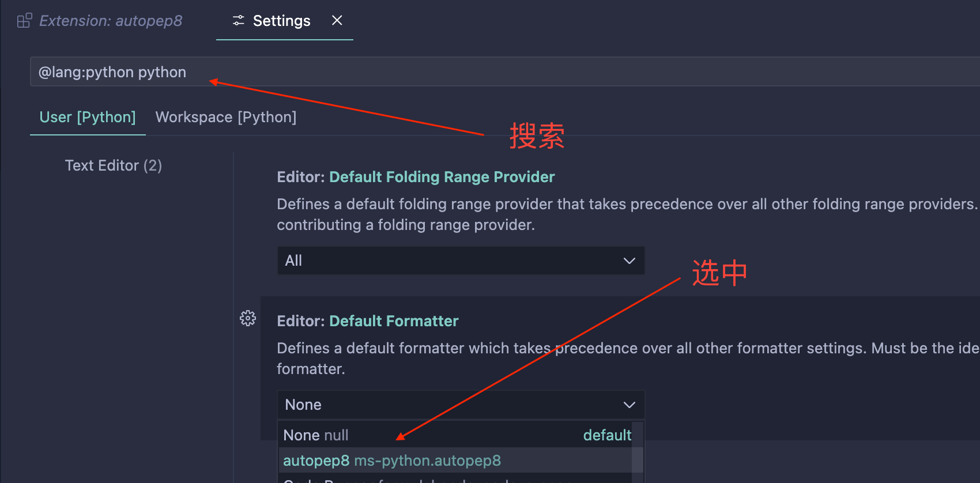Open gear menu for Default Formatter setting
This screenshot has width=980, height=483.
pos(248,318)
